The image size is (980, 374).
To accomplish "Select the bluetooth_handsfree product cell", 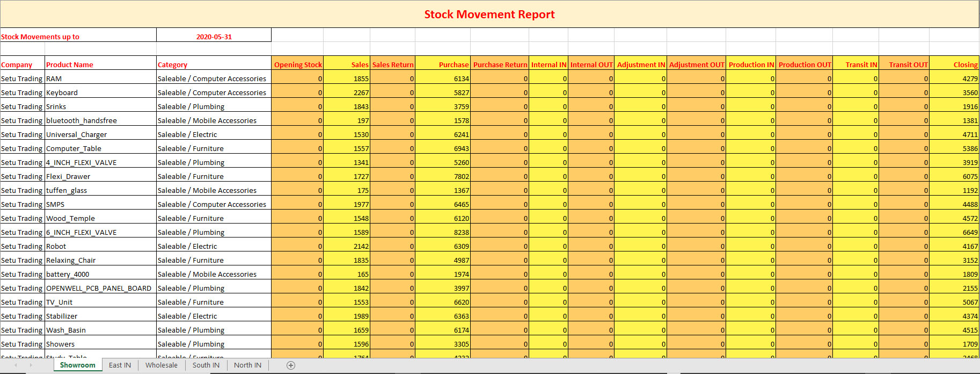I will click(100, 119).
